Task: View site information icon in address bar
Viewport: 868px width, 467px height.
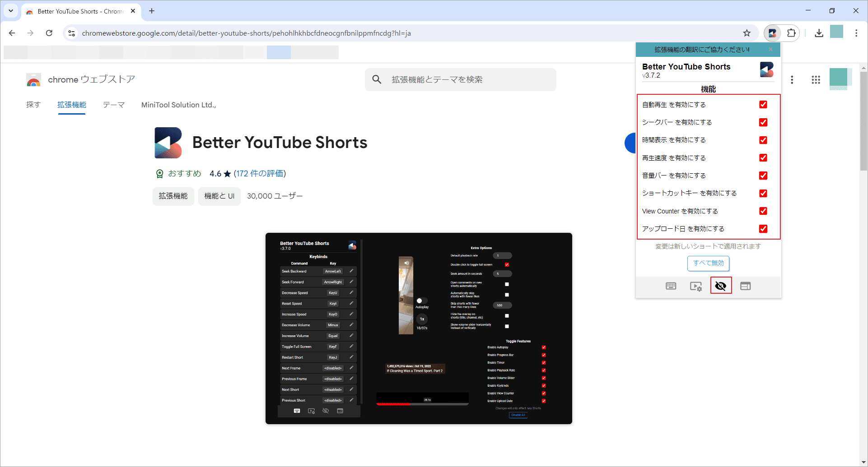Action: click(71, 33)
